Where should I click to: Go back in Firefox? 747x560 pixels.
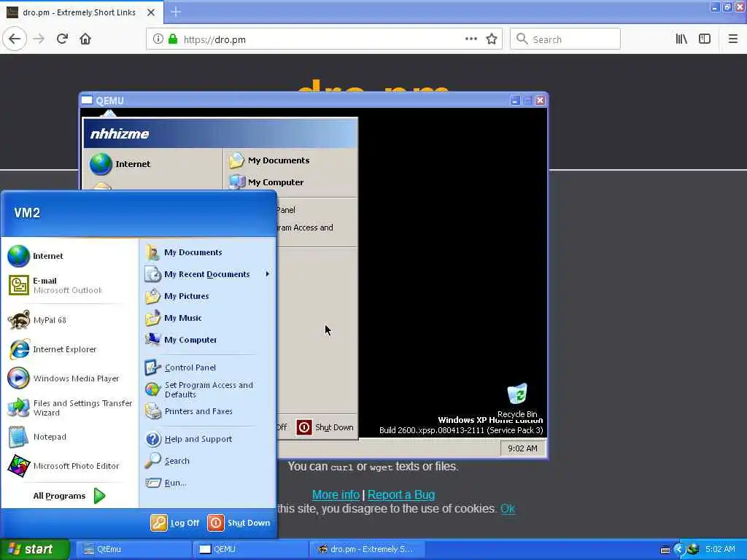pyautogui.click(x=15, y=39)
